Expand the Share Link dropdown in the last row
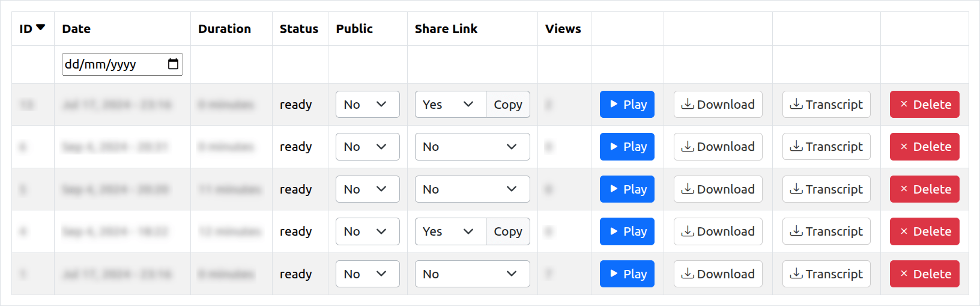The height and width of the screenshot is (306, 980). coord(473,274)
